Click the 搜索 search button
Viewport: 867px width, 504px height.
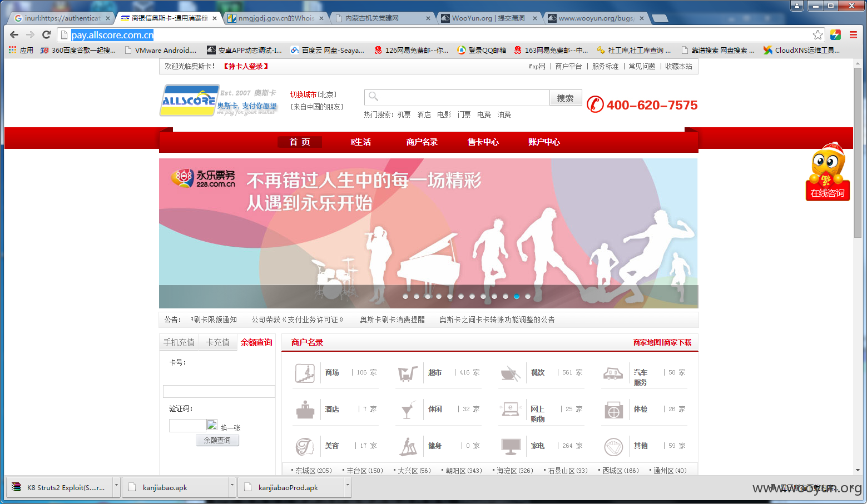[566, 98]
